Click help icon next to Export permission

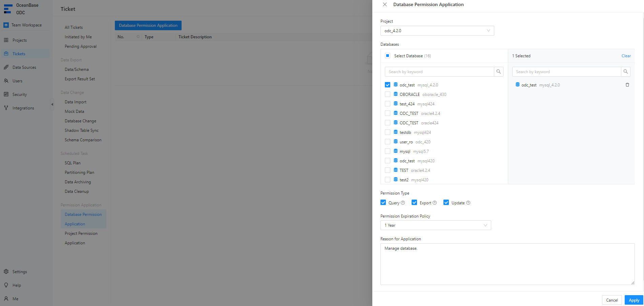[435, 203]
